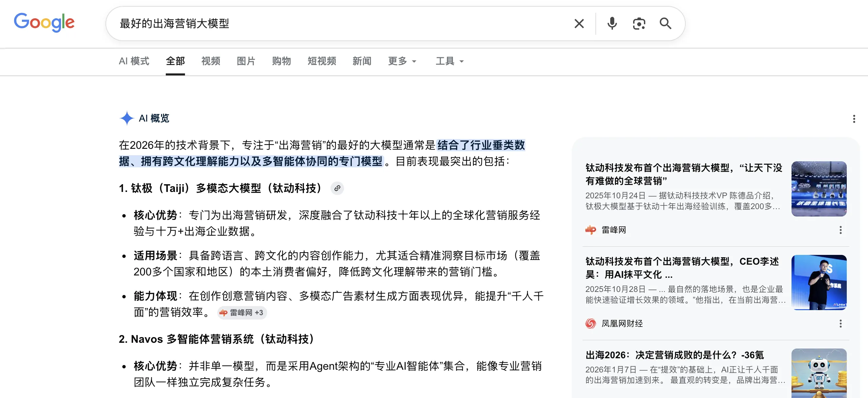Screen dimensions: 868x398
Task: Open the thumbnail of the CEO speaker photo
Action: tap(819, 282)
